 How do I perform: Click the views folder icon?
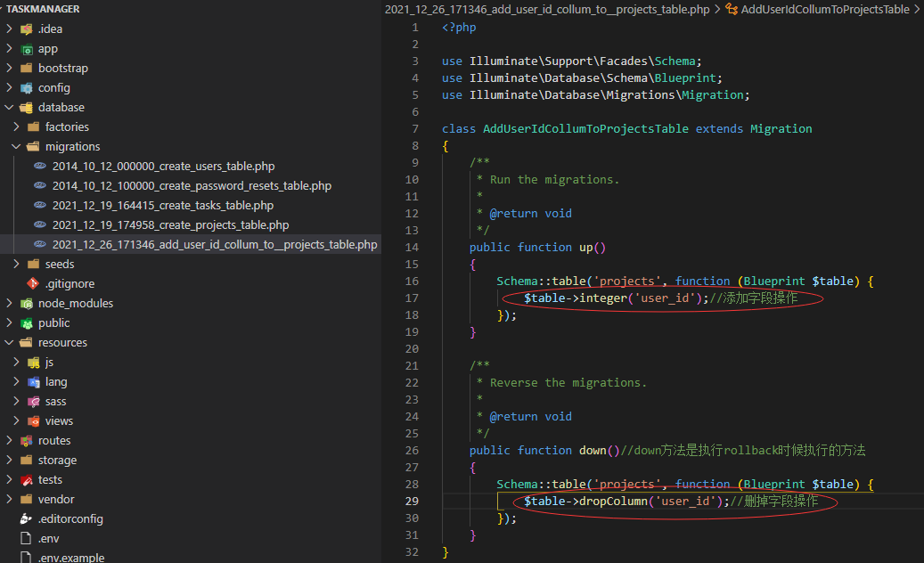click(x=34, y=420)
